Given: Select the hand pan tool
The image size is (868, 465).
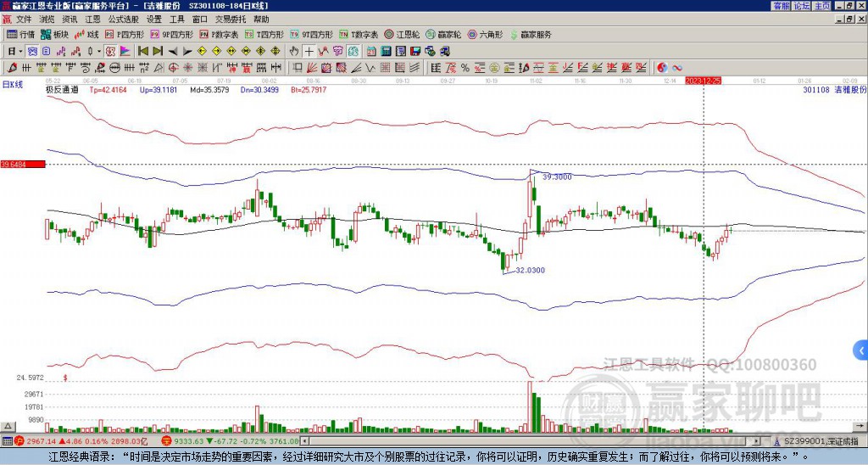Looking at the screenshot, I should click(x=294, y=51).
